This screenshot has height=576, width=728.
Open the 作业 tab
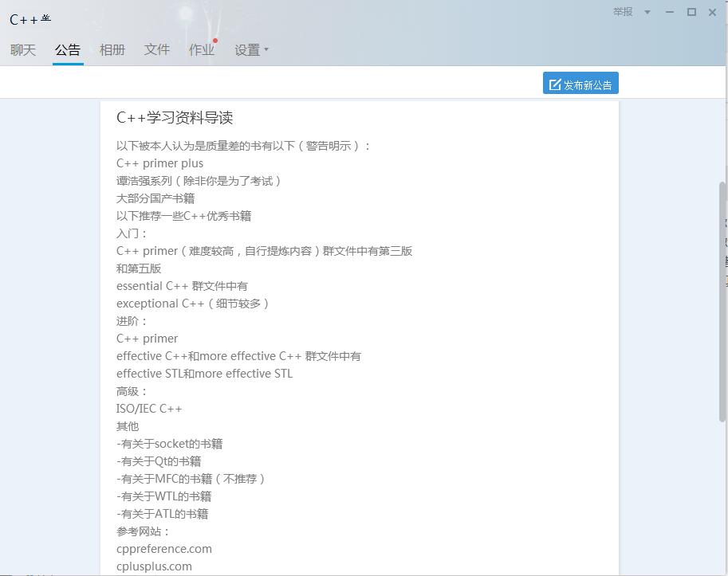[202, 49]
